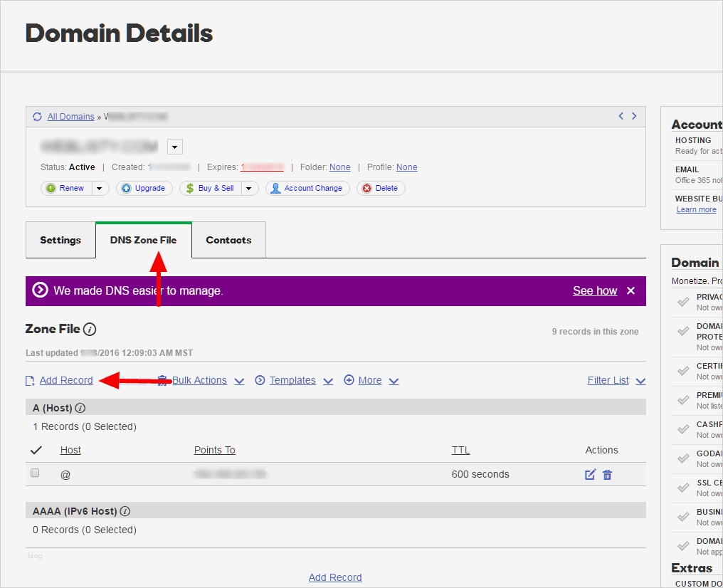Click the AAAA (IPv6 Host) info icon
The image size is (723, 588).
pos(125,511)
